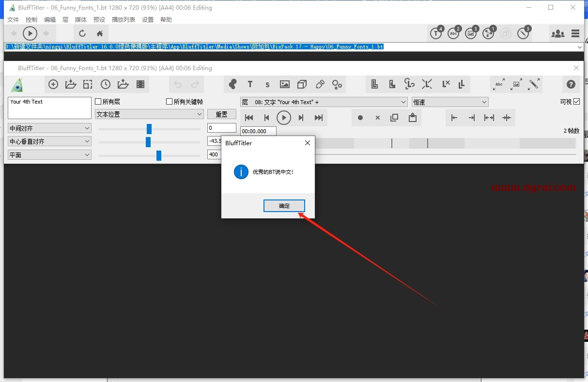Open the 播放列表 menu
Viewport: 588px width, 382px height.
coord(124,20)
